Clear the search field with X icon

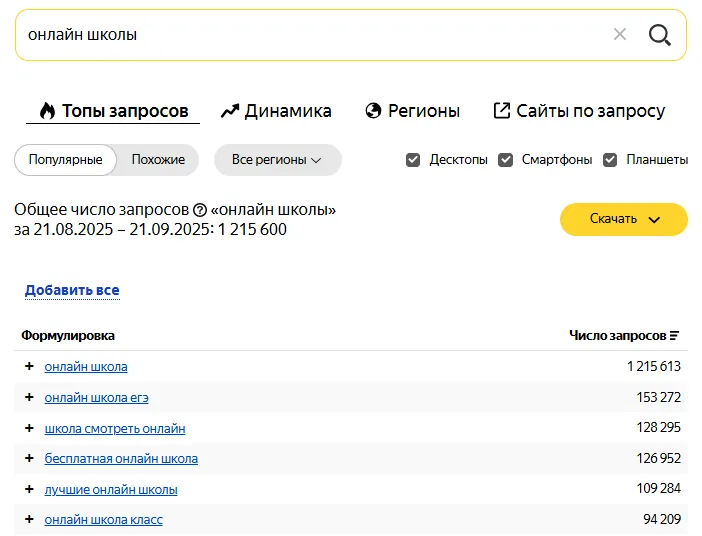[x=620, y=35]
